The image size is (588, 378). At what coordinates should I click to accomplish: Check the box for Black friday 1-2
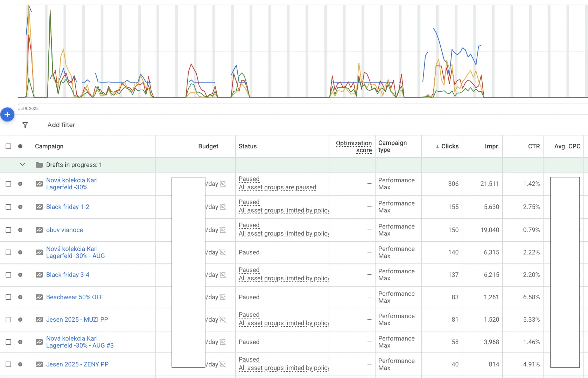pos(8,207)
